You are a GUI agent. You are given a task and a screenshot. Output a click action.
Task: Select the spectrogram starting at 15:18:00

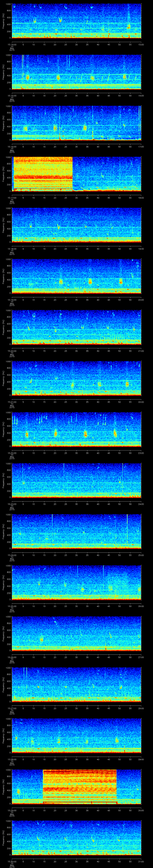pos(77,225)
